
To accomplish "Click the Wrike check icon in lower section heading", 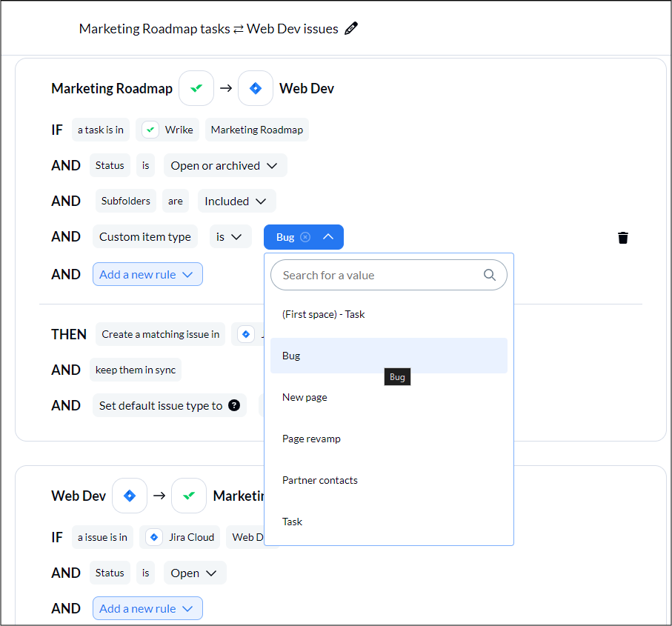I will coord(189,496).
